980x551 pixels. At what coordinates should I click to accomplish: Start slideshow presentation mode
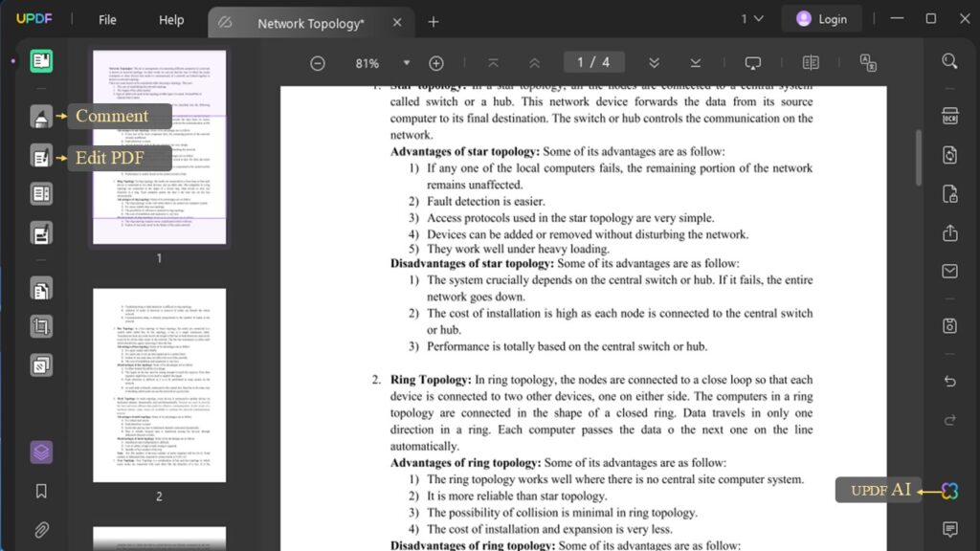pos(753,63)
